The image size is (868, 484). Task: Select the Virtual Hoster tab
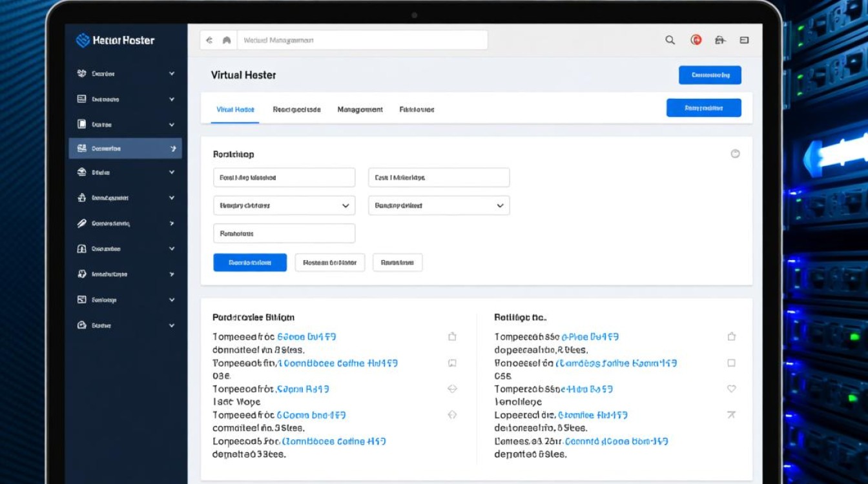235,110
